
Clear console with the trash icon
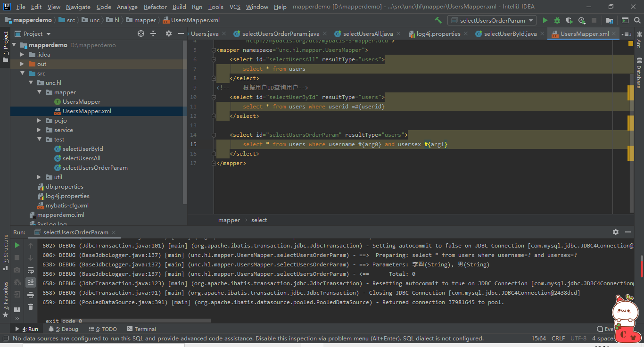pyautogui.click(x=31, y=307)
